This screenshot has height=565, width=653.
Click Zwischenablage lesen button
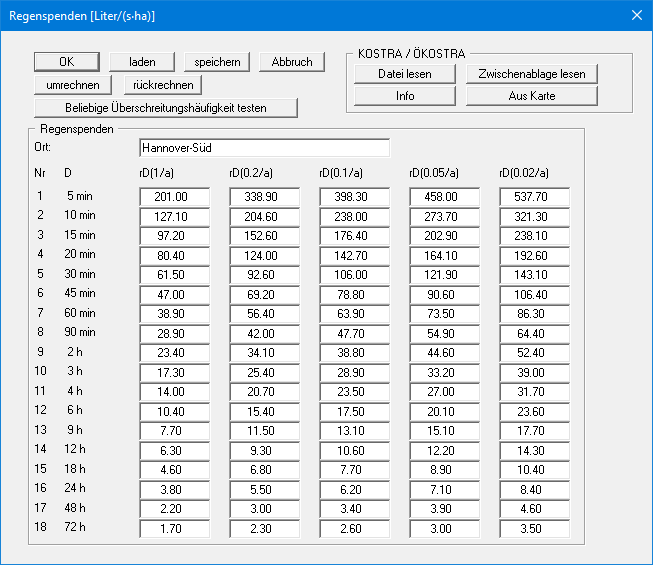point(531,74)
